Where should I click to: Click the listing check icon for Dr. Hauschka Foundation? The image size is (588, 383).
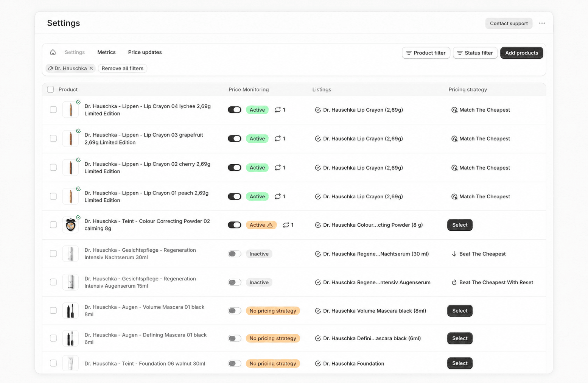[318, 363]
